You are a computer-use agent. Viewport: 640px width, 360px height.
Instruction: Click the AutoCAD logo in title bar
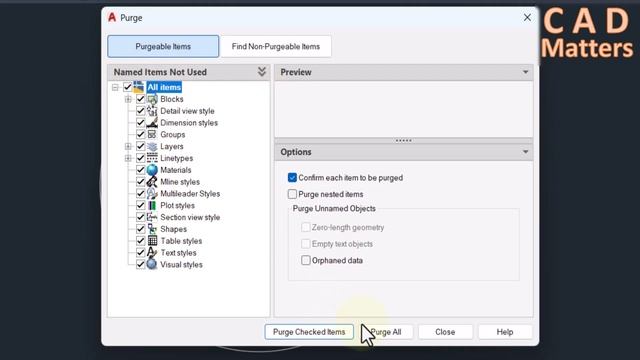click(x=112, y=18)
